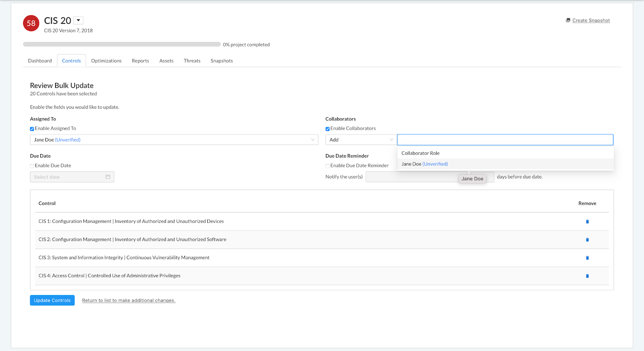
Task: Switch to the Dashboard tab
Action: [x=40, y=61]
